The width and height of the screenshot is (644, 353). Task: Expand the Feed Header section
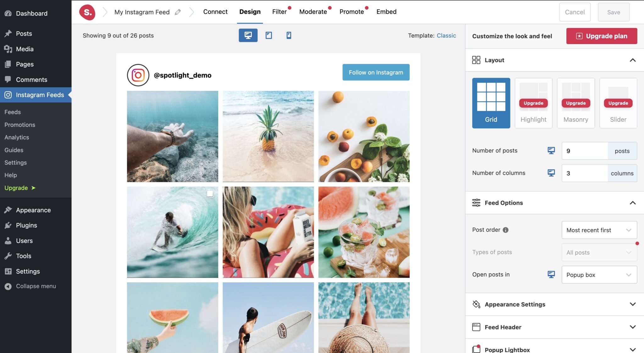tap(633, 327)
